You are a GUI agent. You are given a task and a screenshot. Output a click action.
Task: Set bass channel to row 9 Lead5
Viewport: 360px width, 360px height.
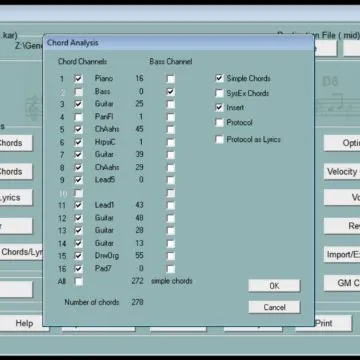click(x=170, y=180)
